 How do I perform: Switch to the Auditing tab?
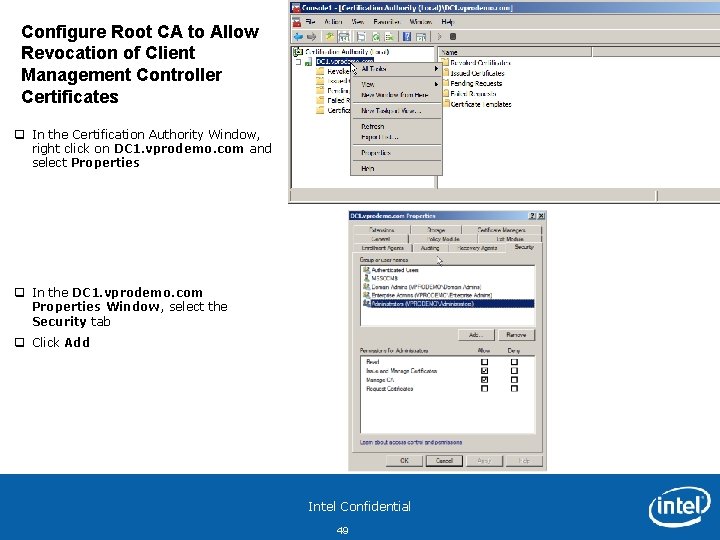coord(430,248)
